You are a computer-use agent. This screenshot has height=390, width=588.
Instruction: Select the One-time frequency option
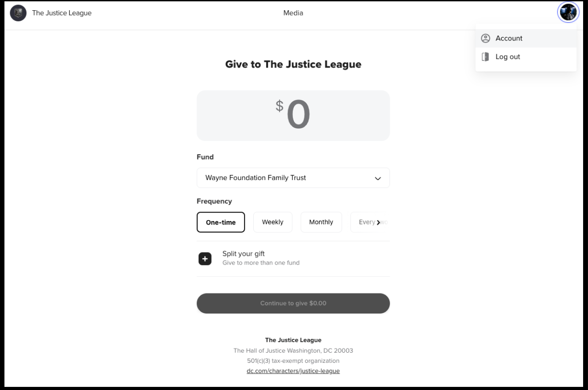click(x=221, y=222)
